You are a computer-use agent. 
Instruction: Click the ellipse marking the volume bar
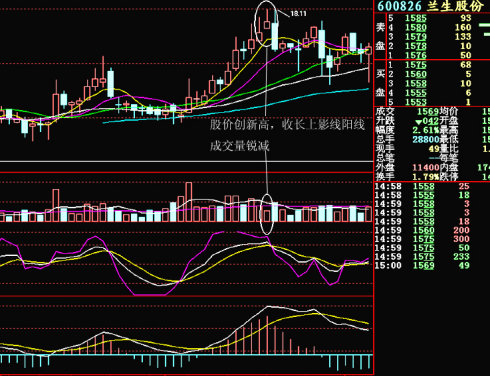(267, 214)
